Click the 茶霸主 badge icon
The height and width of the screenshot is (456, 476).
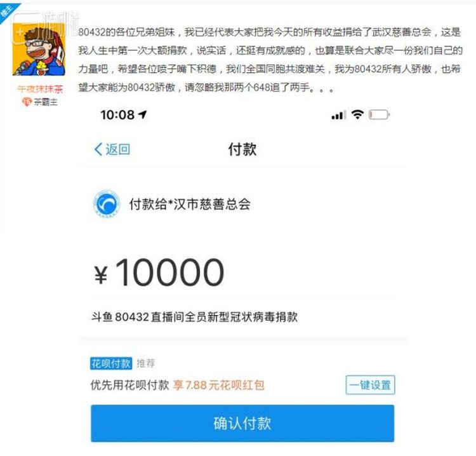[27, 102]
